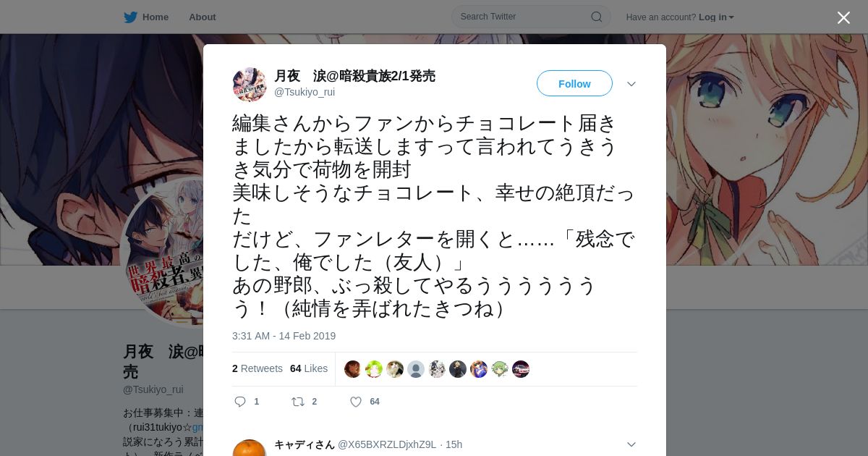Click the reply speech bubble icon
Image resolution: width=868 pixels, height=456 pixels.
241,402
